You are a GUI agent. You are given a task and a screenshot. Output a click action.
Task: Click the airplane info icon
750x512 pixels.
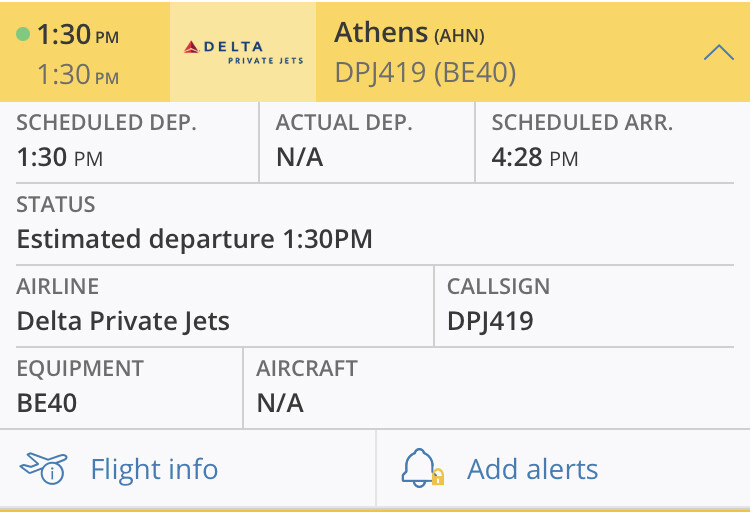point(43,468)
